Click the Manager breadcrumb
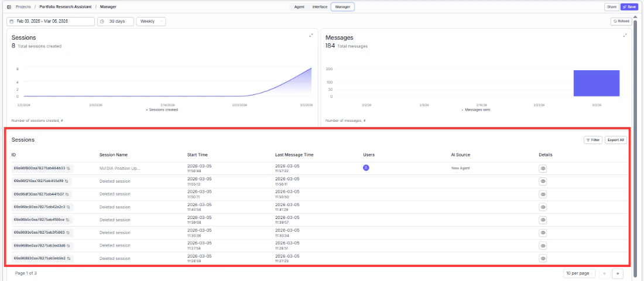The height and width of the screenshot is (281, 644). (108, 6)
